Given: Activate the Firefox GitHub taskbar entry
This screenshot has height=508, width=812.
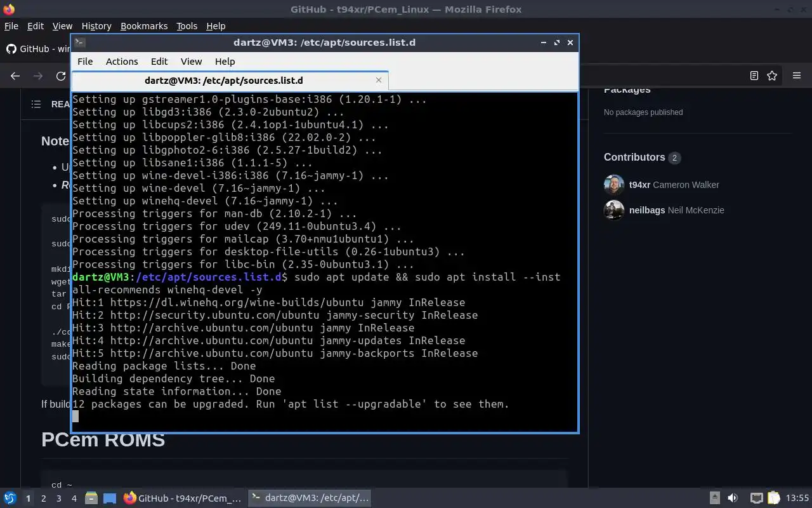Looking at the screenshot, I should pyautogui.click(x=183, y=498).
